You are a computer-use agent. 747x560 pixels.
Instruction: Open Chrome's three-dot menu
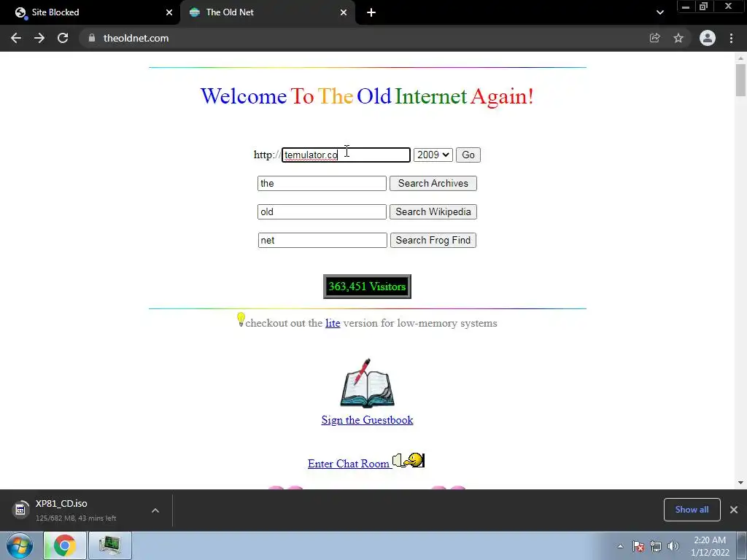click(x=731, y=38)
